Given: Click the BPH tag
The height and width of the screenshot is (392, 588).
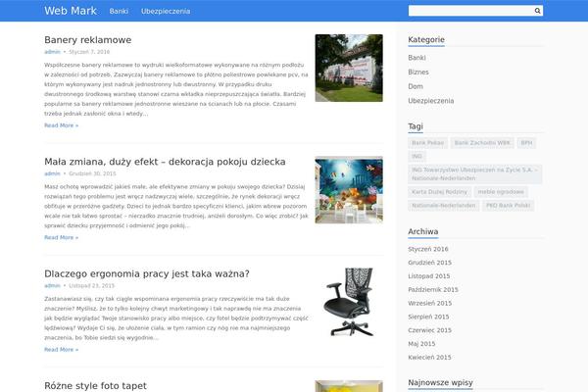Looking at the screenshot, I should 526,143.
